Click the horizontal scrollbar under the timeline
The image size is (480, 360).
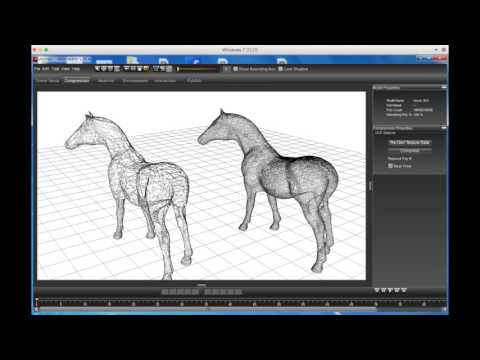tap(207, 309)
